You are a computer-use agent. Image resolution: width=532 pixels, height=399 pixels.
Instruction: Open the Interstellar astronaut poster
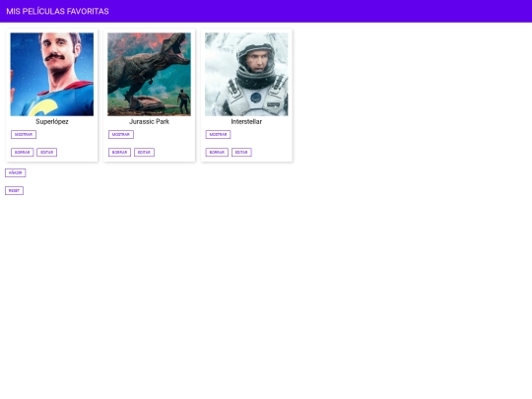[246, 74]
